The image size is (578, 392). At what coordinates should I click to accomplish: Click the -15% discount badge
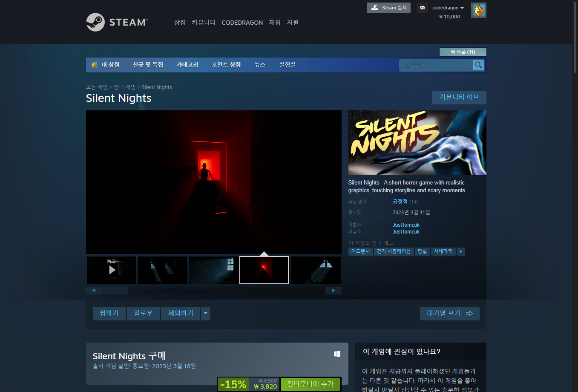[x=233, y=384]
